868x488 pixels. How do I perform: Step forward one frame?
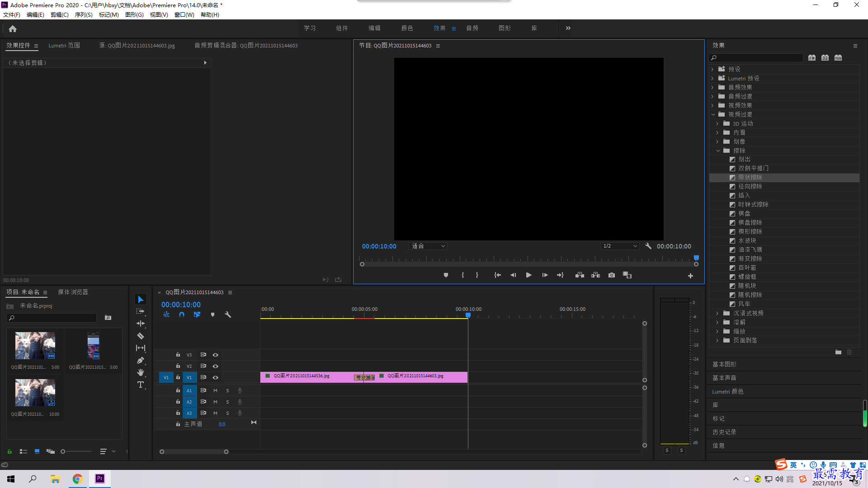(x=545, y=275)
